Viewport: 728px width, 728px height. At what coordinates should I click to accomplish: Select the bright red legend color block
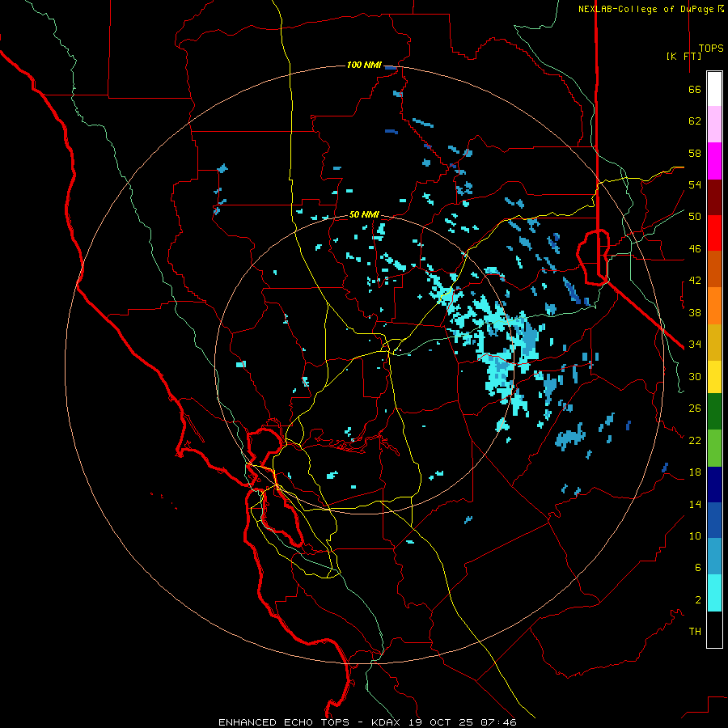pyautogui.click(x=714, y=233)
